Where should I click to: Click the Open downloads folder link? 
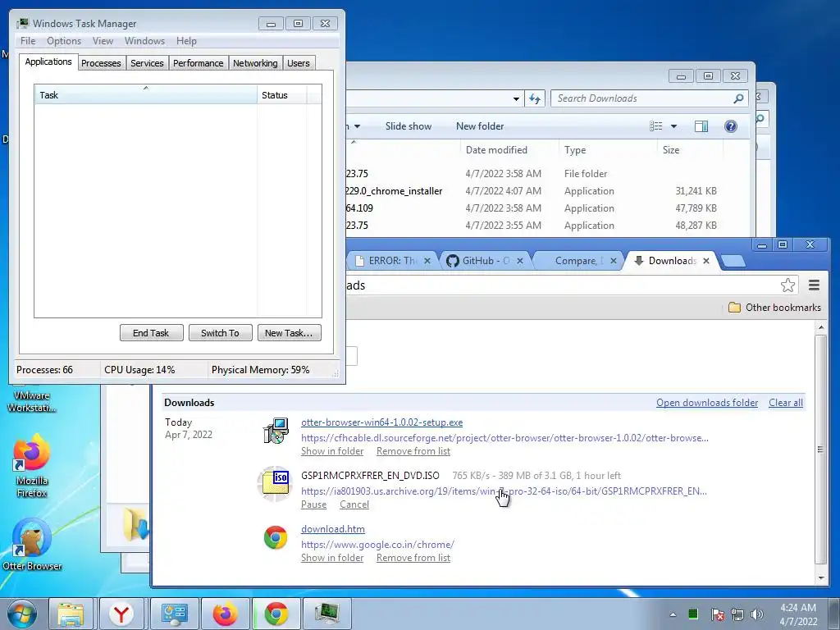[x=706, y=402]
